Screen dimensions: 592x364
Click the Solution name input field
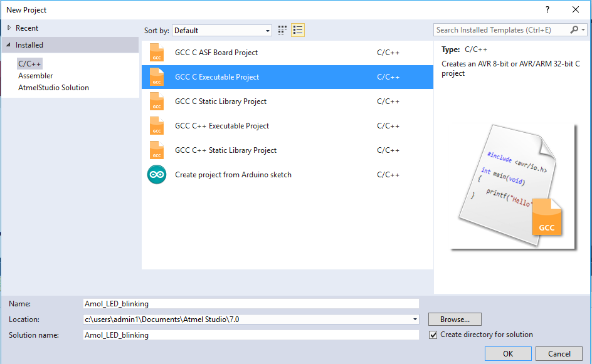251,335
